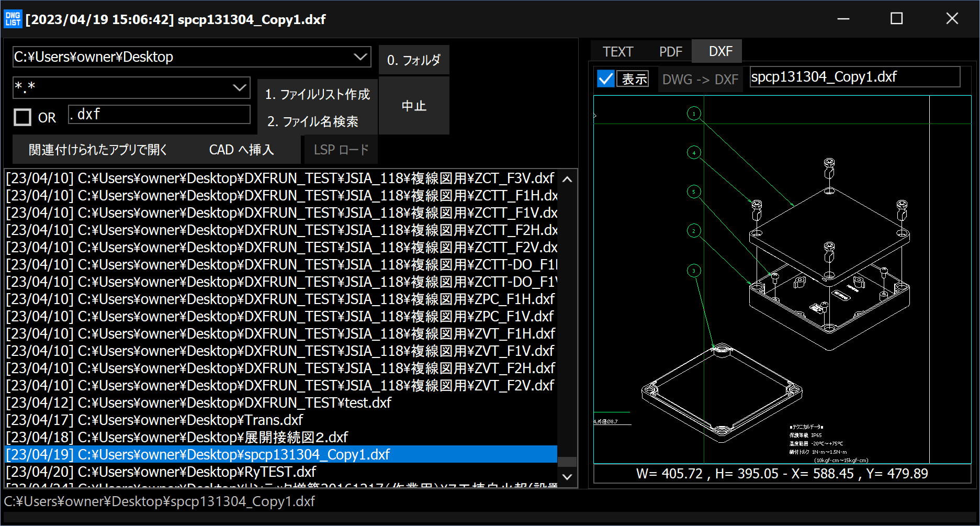Switch to the TEXT tab

[617, 52]
